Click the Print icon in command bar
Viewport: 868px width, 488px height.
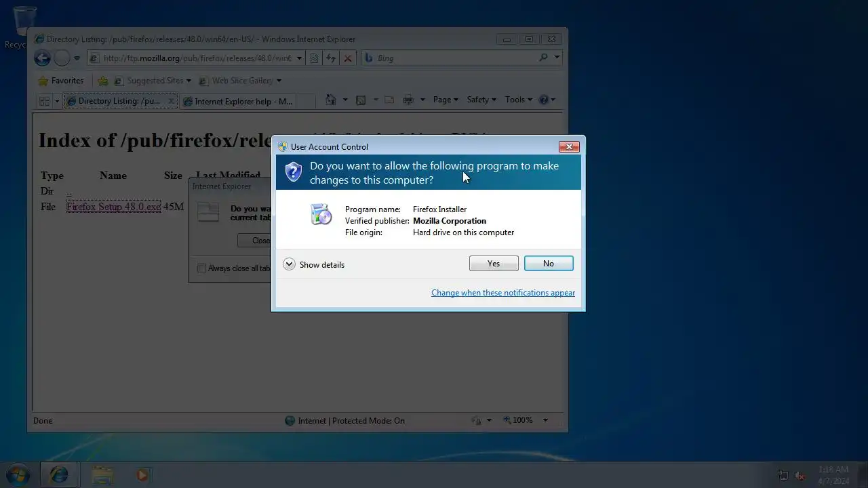(408, 100)
